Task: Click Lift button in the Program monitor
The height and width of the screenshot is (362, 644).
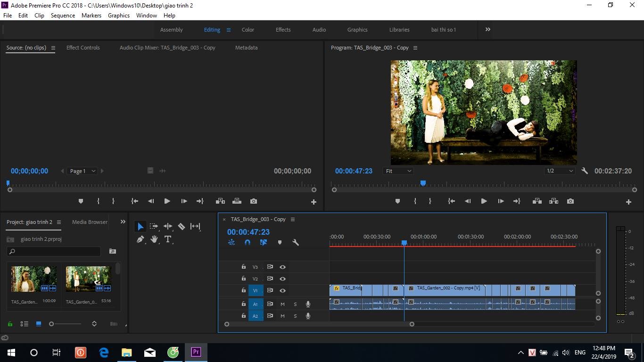Action: click(x=537, y=201)
